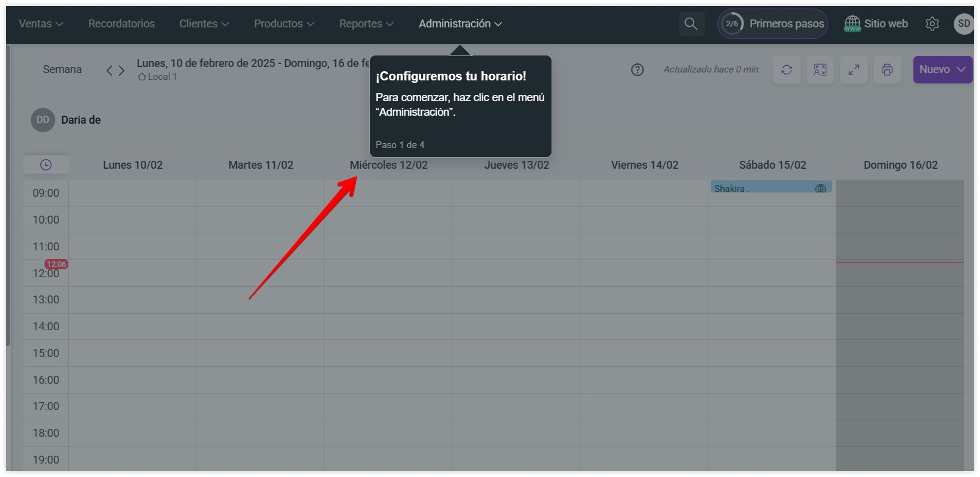Image resolution: width=980 pixels, height=477 pixels.
Task: Click the Local 1 location label
Action: click(x=162, y=77)
